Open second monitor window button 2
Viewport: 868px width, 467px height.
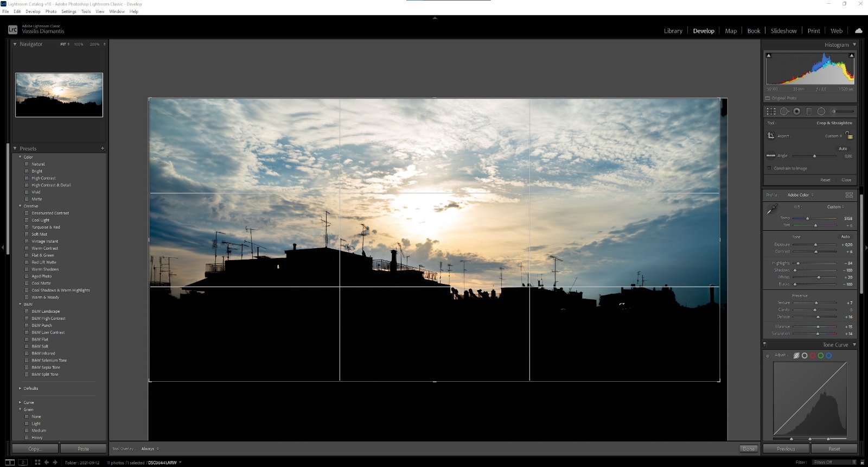point(23,462)
